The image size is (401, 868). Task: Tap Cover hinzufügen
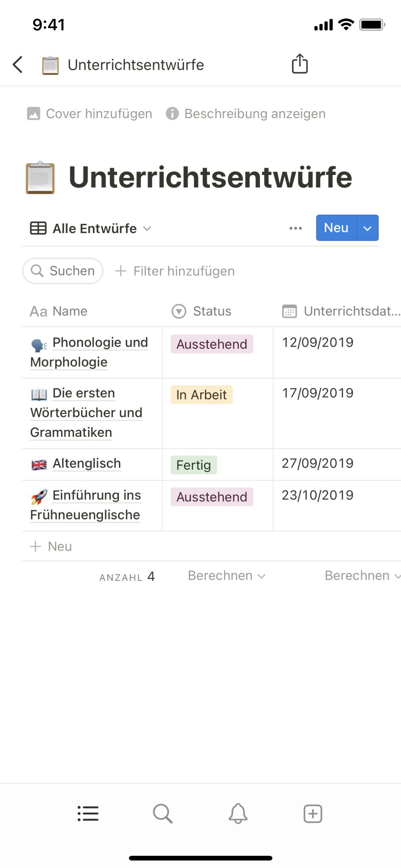[x=90, y=114]
